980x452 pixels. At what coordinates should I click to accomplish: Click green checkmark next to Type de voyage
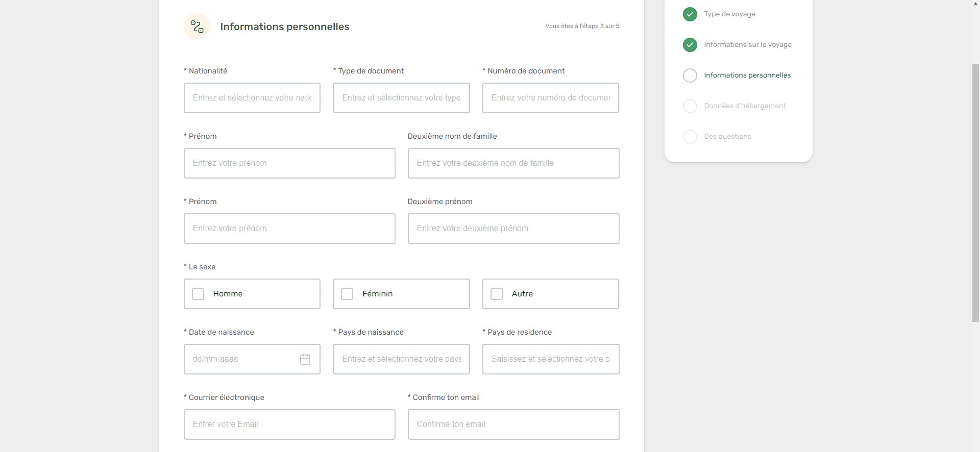coord(690,14)
